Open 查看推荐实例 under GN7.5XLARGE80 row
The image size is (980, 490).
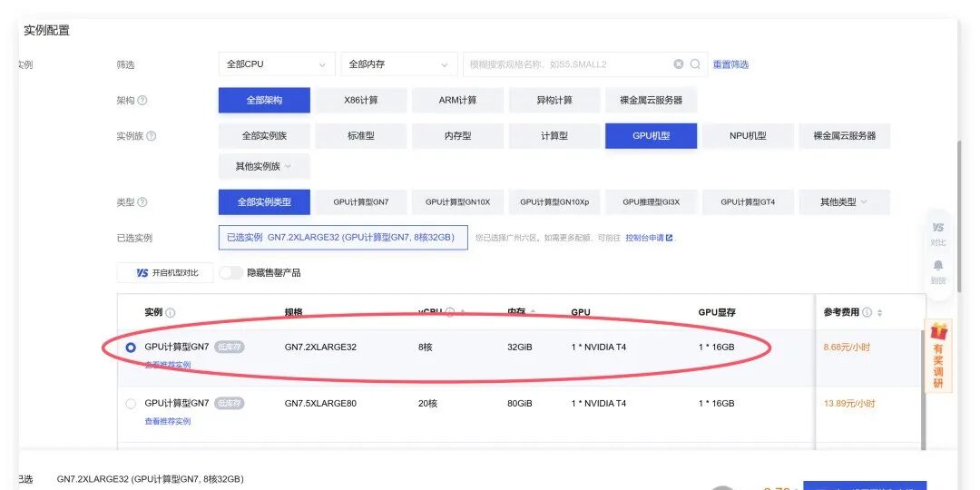[x=168, y=421]
